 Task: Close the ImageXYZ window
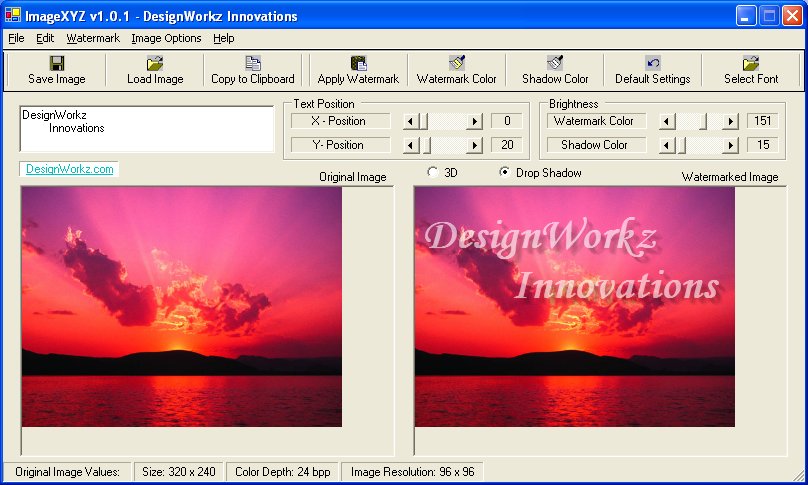pos(792,16)
